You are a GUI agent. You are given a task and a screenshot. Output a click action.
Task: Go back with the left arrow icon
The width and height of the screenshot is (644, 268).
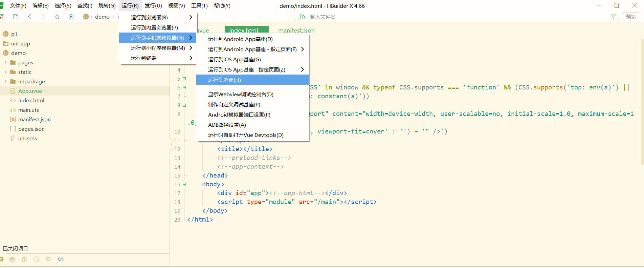click(29, 17)
